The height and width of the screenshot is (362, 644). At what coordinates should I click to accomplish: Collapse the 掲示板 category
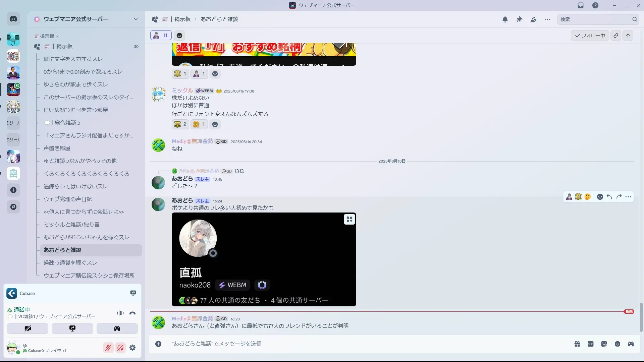click(47, 36)
